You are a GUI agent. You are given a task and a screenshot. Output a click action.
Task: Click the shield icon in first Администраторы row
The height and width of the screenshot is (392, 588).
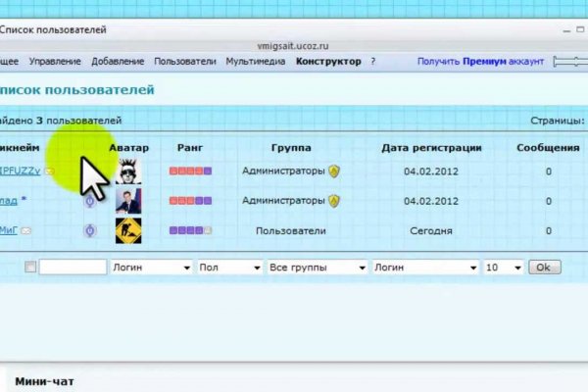[x=334, y=171]
